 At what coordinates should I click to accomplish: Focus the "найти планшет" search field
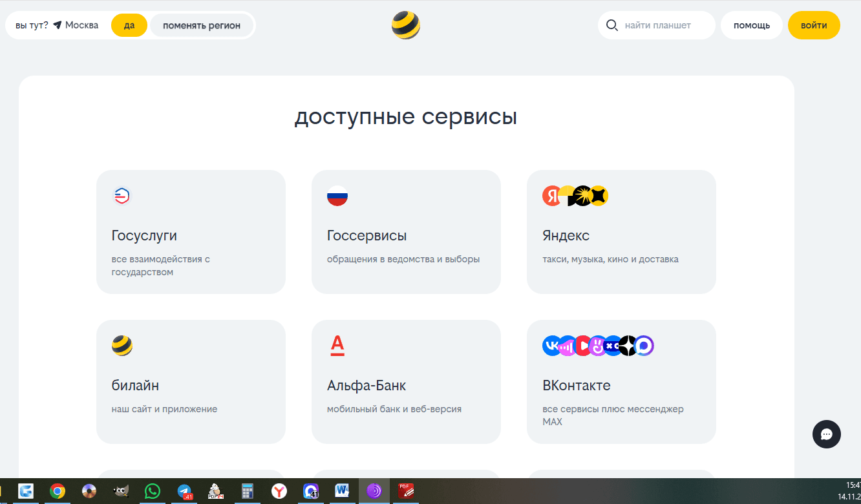click(666, 26)
